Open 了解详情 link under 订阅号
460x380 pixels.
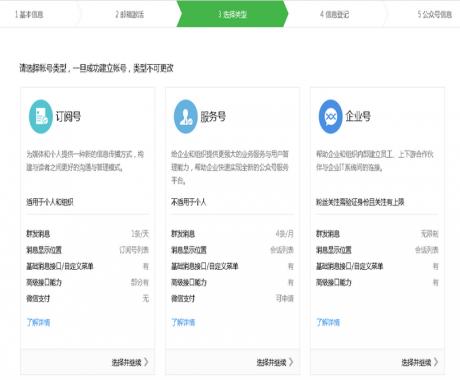pos(38,322)
